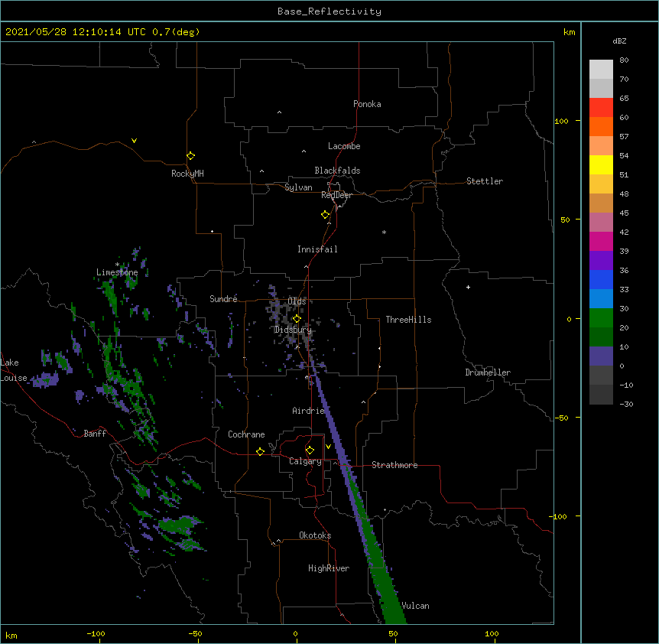Screen dimensions: 659x644
Task: Click the -100 tick on the bottom axis
Action: (x=96, y=633)
